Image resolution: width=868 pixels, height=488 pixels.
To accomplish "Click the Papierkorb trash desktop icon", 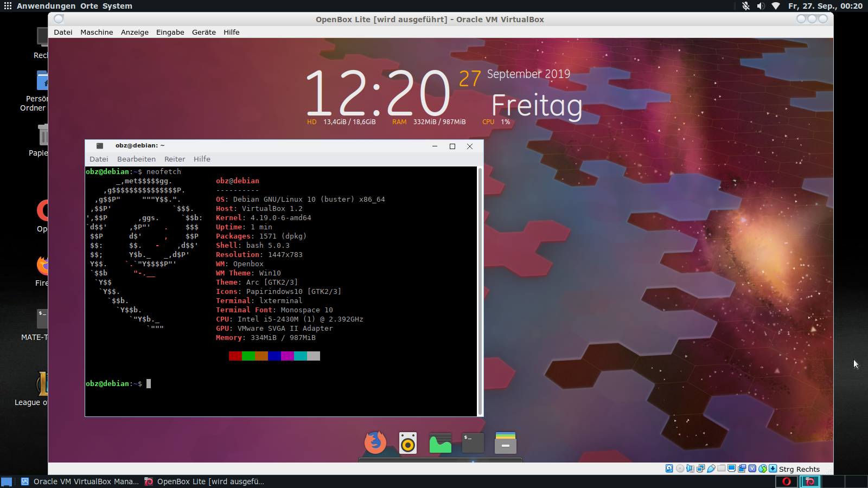I will (39, 141).
